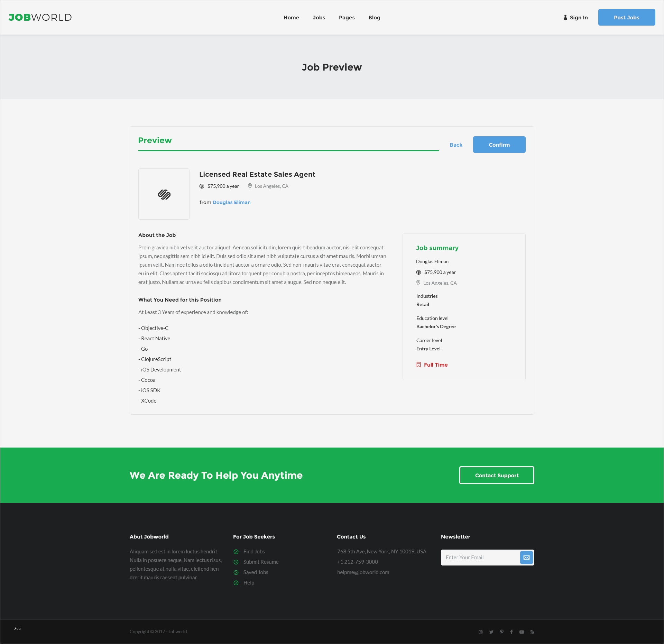
Task: Click the Full Time bookmark icon
Action: point(418,365)
